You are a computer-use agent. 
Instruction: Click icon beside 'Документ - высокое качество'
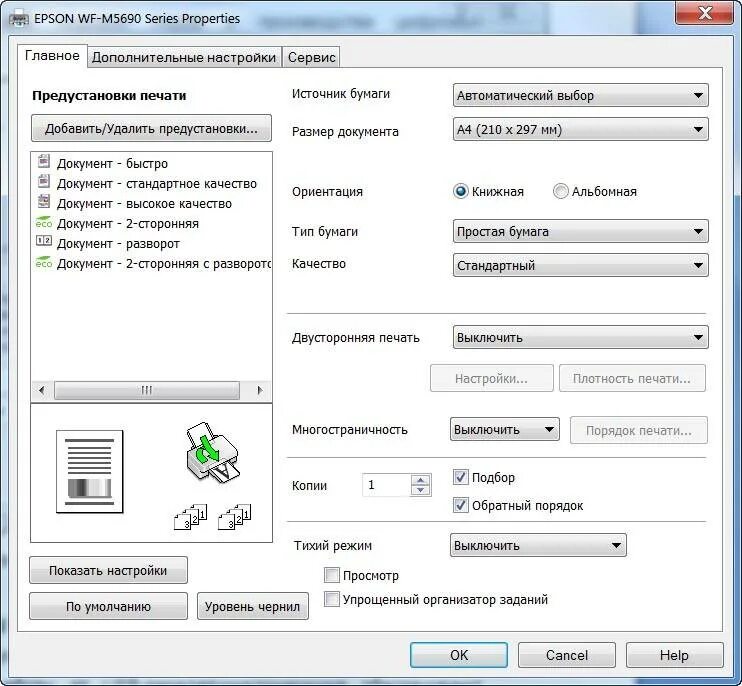pos(44,202)
